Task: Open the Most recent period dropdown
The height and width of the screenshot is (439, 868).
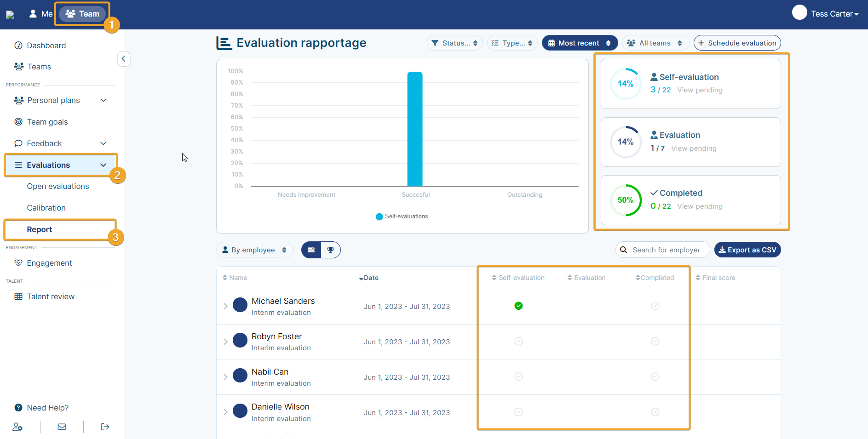Action: (580, 43)
